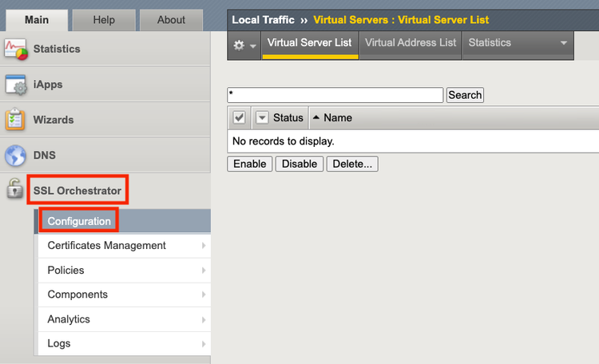Click the Disable button

(299, 164)
